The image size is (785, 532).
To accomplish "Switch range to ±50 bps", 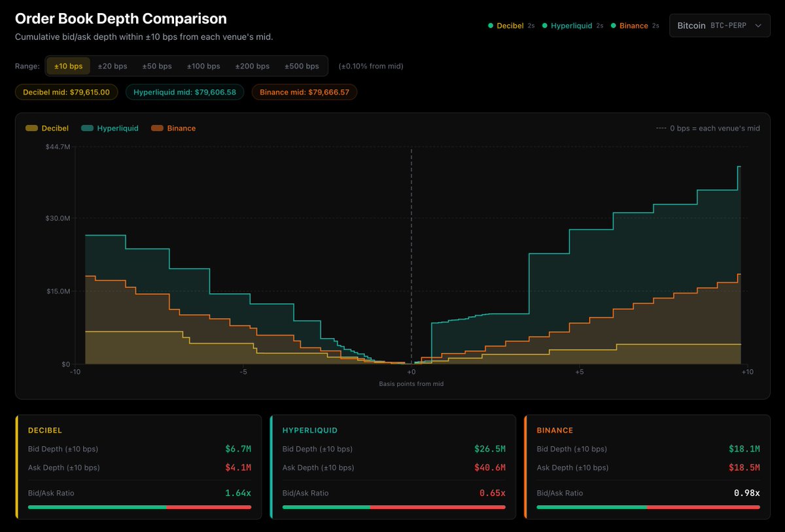I will pos(157,66).
